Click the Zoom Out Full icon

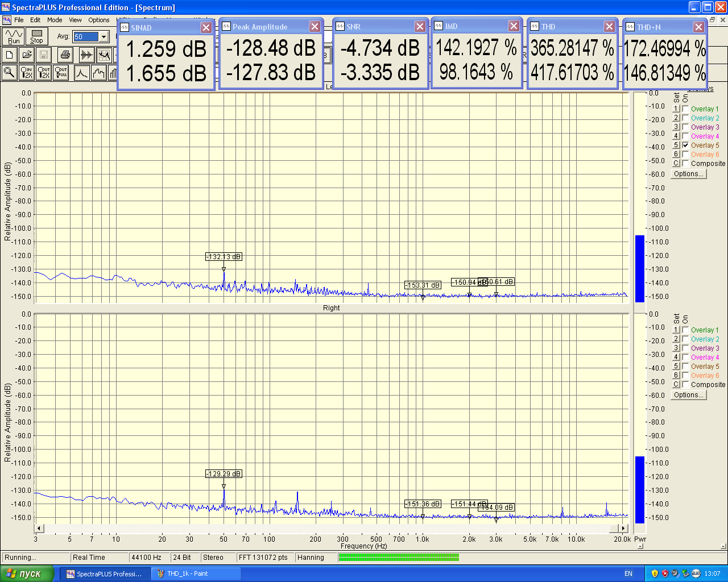pyautogui.click(x=61, y=73)
